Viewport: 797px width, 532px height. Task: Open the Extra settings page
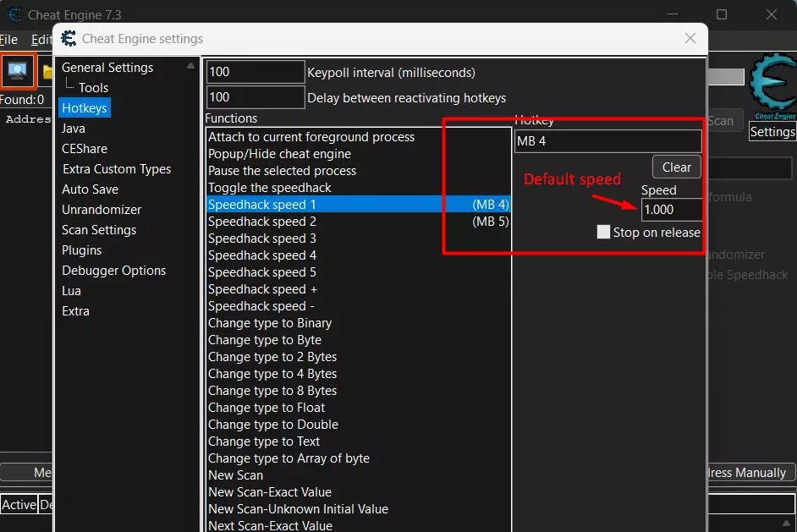click(75, 311)
